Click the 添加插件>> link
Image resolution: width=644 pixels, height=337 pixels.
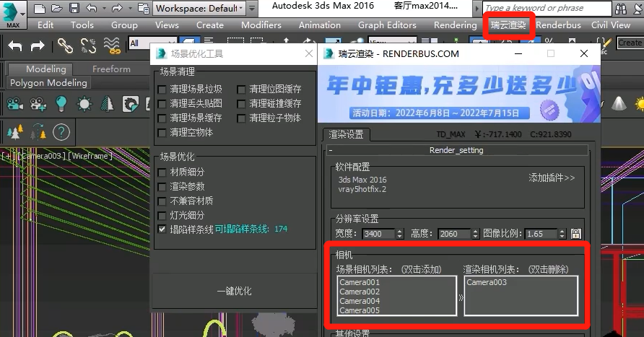(552, 178)
